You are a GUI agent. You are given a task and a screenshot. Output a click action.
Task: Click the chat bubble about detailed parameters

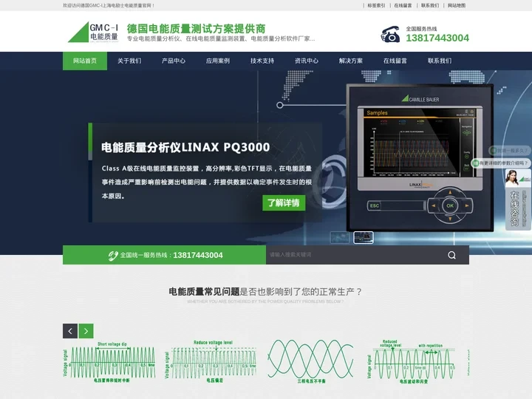(x=500, y=163)
